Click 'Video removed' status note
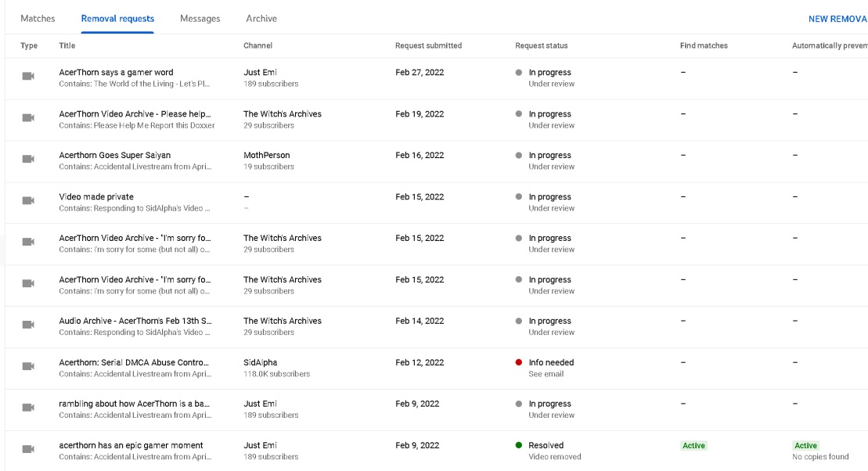Image resolution: width=868 pixels, height=471 pixels. point(555,457)
